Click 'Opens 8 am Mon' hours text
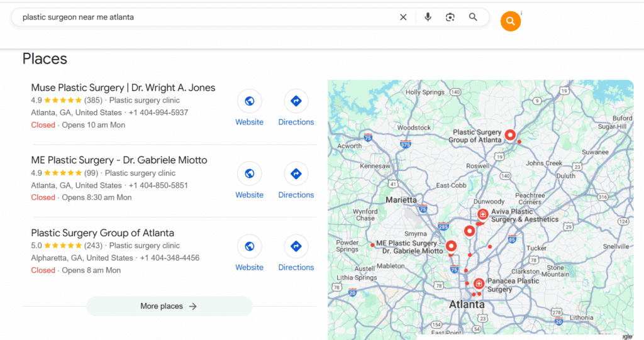 (91, 270)
